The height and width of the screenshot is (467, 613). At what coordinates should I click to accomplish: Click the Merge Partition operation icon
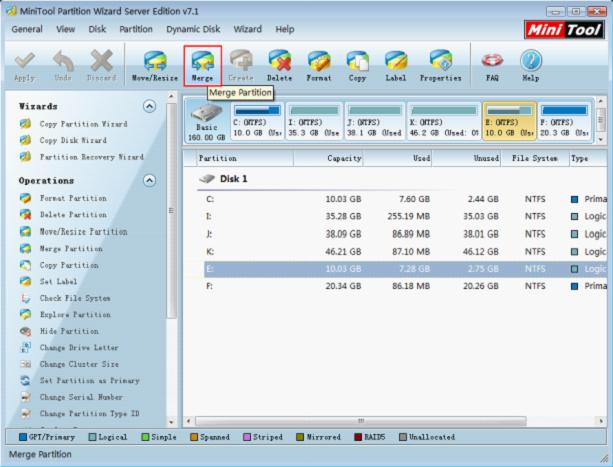click(25, 249)
